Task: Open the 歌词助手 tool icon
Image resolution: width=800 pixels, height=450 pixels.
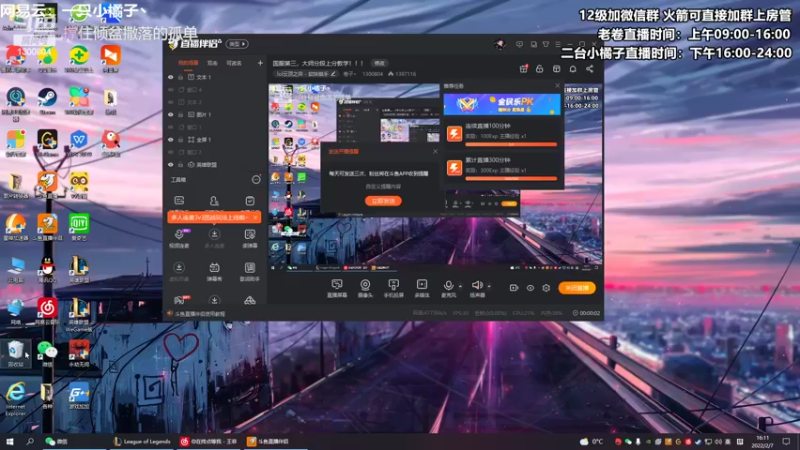Action: click(249, 267)
